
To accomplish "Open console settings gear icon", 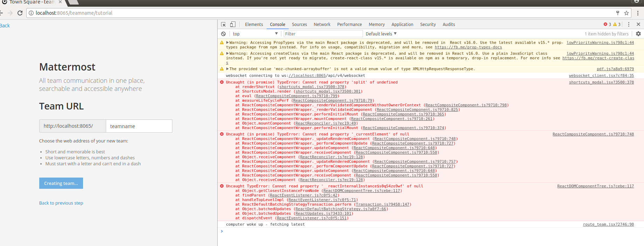I will [638, 34].
